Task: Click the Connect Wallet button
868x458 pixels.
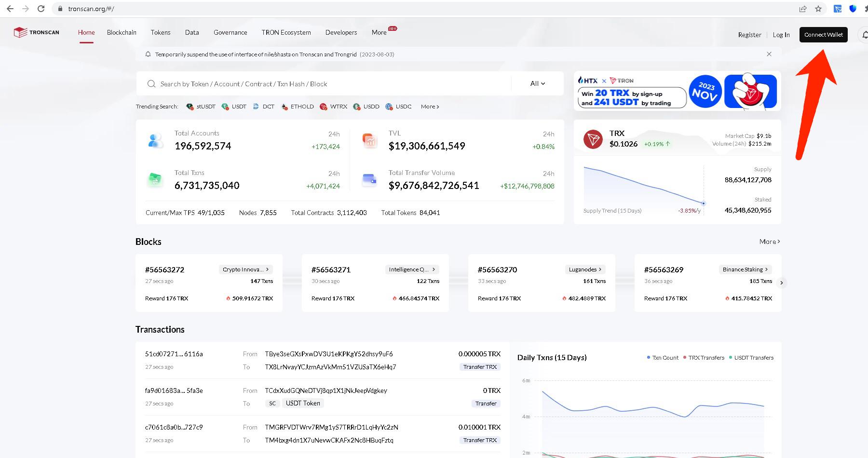Action: pyautogui.click(x=824, y=35)
